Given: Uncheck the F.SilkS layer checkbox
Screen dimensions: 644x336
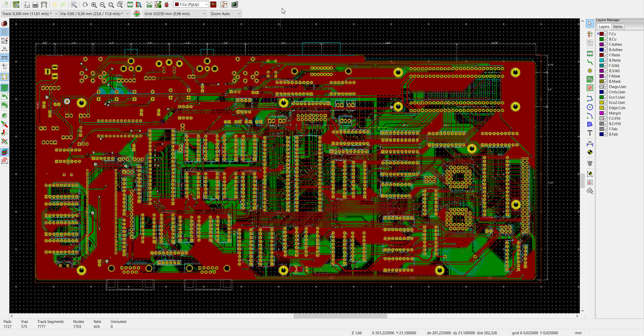Looking at the screenshot, I should pyautogui.click(x=606, y=65).
